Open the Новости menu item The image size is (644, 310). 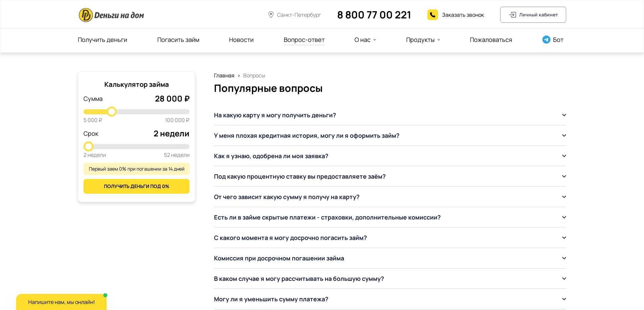click(241, 40)
